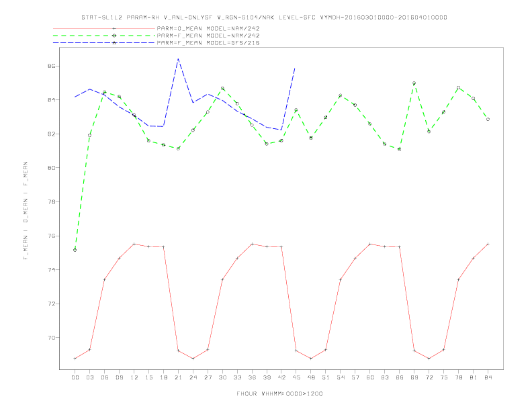Click x-axis forecast hour label 66
The width and height of the screenshot is (532, 411).
coord(400,377)
